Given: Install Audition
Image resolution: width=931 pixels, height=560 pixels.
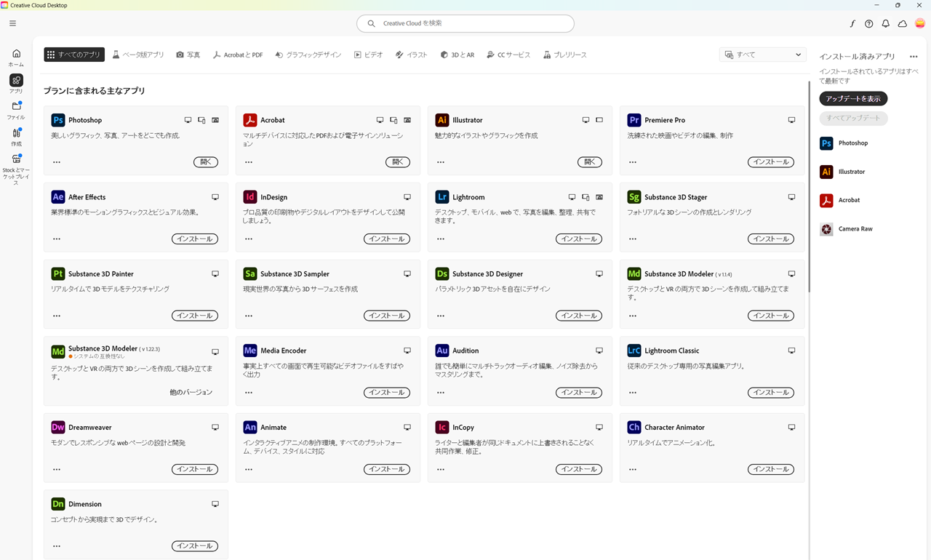Looking at the screenshot, I should (579, 393).
